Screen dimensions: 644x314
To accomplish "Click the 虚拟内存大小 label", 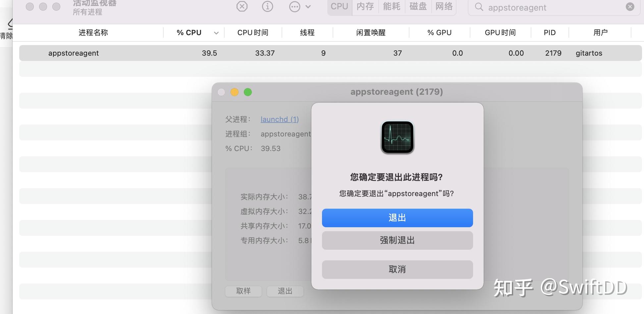I will pos(264,211).
